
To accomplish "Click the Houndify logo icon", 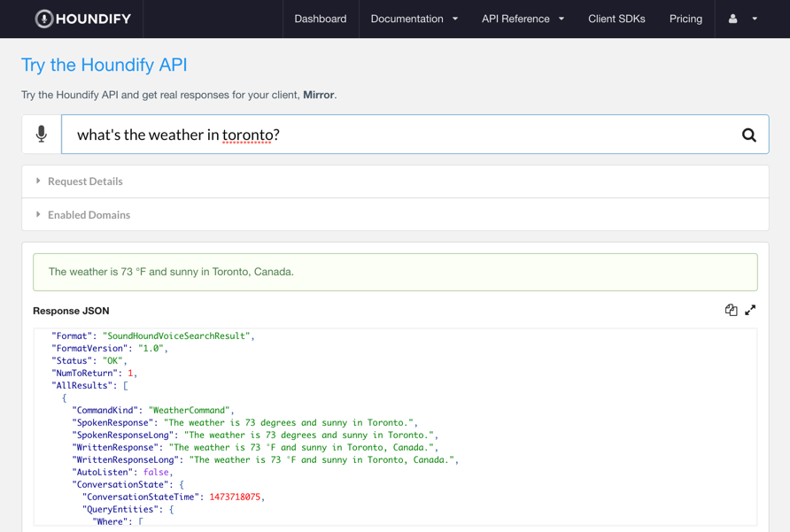I will click(44, 19).
